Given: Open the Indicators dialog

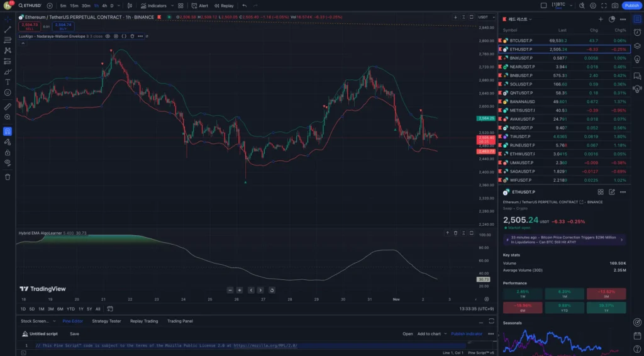Looking at the screenshot, I should tap(153, 6).
